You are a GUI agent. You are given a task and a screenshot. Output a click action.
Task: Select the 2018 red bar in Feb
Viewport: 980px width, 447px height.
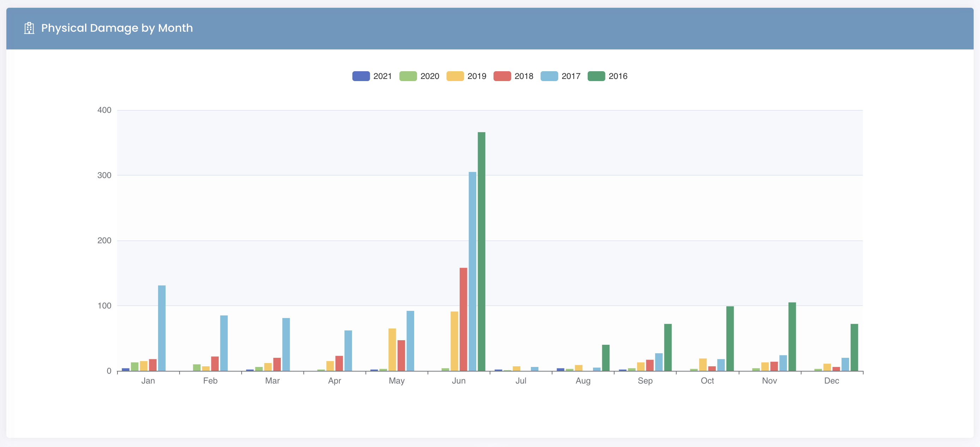click(x=214, y=363)
